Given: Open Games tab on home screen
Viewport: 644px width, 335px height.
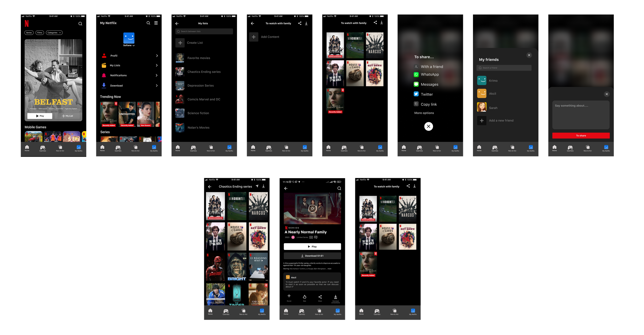Looking at the screenshot, I should [x=43, y=148].
